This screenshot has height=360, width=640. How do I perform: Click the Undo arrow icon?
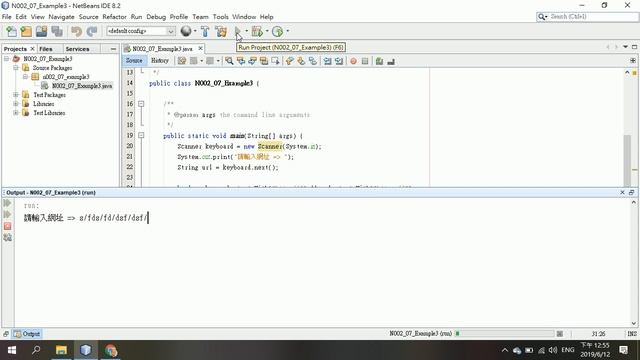(x=76, y=31)
